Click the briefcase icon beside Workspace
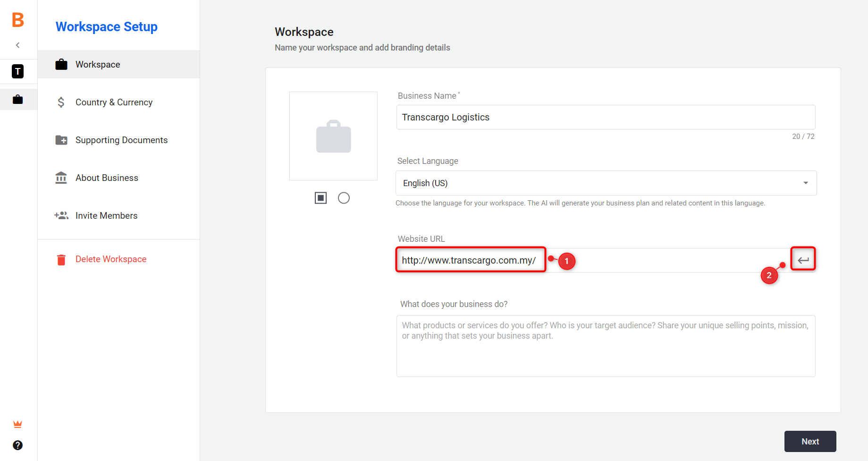 [x=61, y=64]
